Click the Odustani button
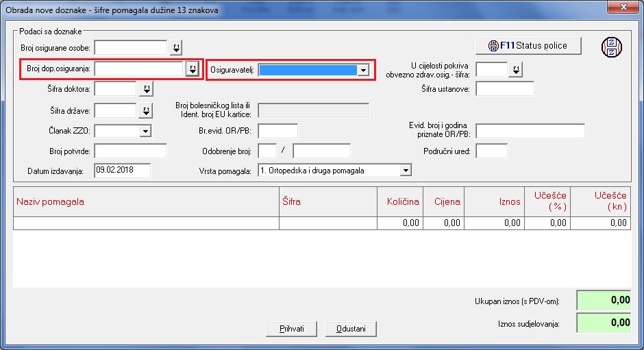This screenshot has height=350, width=644. click(351, 329)
